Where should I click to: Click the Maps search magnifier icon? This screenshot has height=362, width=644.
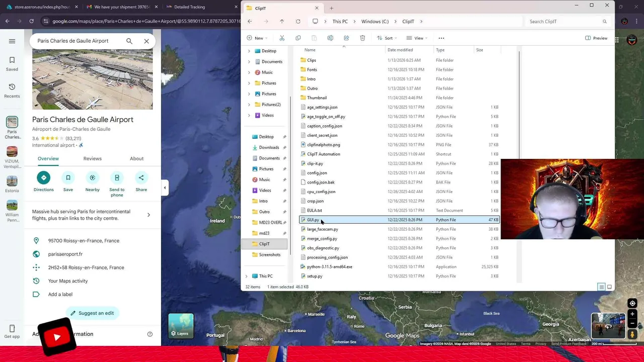(129, 41)
